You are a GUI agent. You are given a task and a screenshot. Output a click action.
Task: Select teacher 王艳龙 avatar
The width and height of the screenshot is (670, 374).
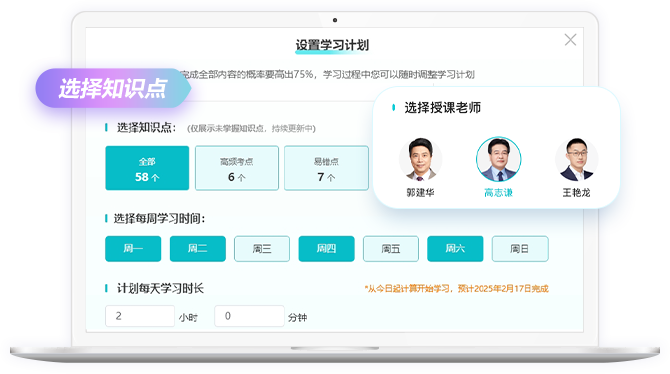click(x=576, y=159)
